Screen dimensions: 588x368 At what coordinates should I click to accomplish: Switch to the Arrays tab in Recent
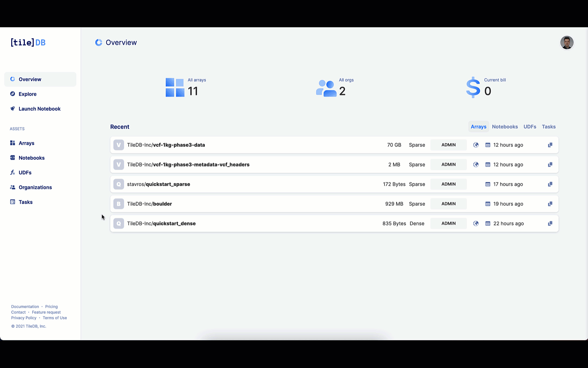click(478, 127)
